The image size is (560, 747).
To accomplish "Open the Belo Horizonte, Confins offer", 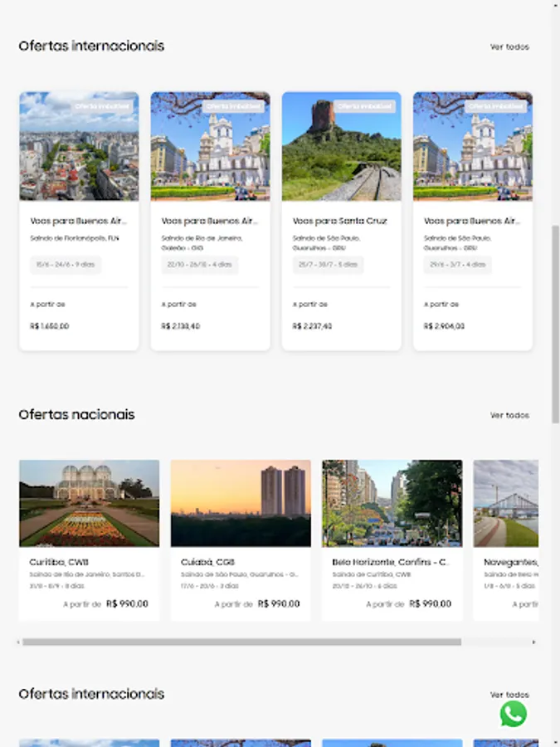I will [392, 539].
